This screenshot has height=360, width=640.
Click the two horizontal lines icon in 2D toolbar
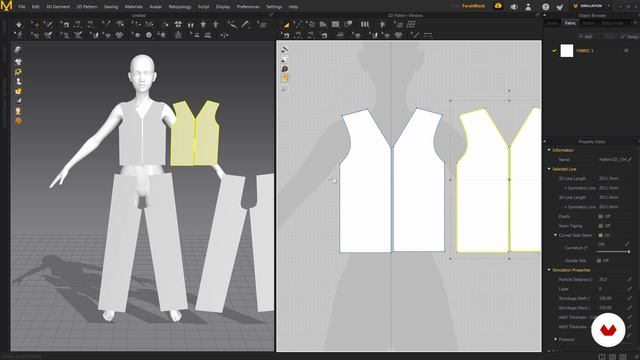[427, 36]
